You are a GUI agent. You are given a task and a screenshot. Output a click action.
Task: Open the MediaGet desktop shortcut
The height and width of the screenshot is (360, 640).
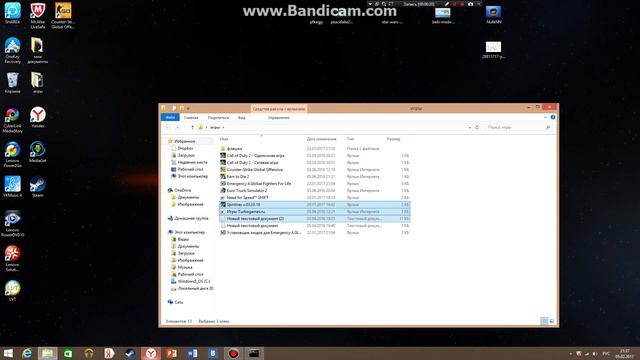(38, 152)
